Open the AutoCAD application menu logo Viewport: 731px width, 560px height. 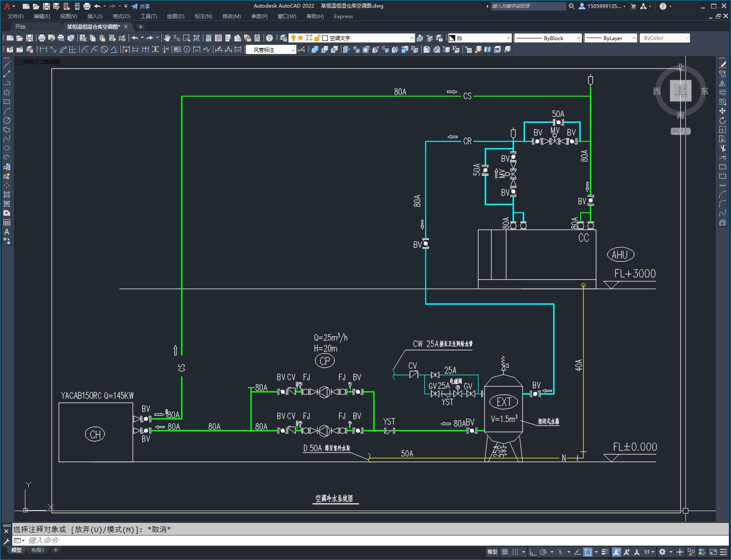(7, 6)
